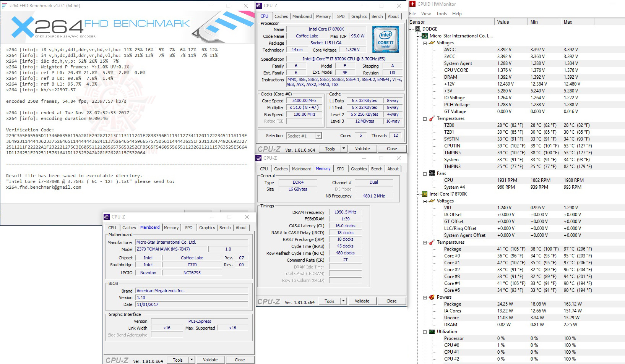Click the Sensor column header in HWMonitor

coord(451,22)
